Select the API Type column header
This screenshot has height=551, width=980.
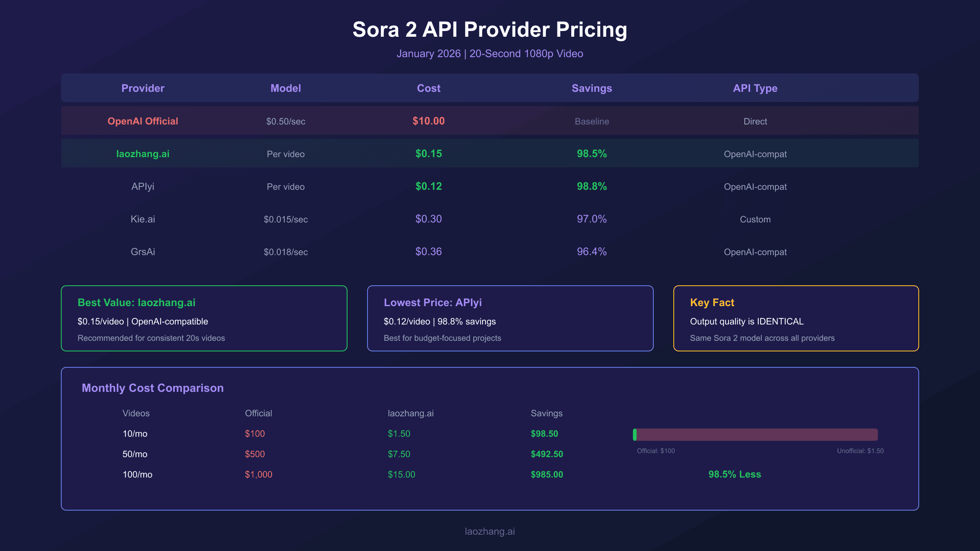pyautogui.click(x=755, y=88)
